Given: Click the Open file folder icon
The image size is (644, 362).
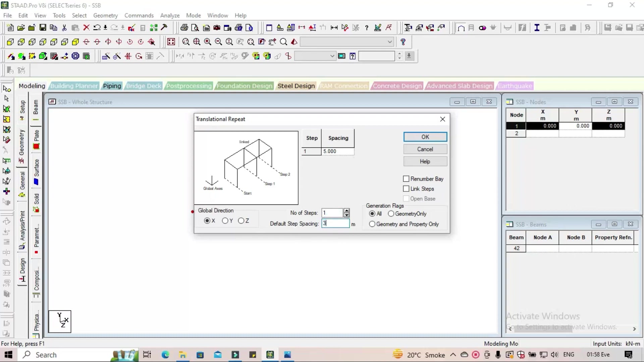Looking at the screenshot, I should coord(21,28).
